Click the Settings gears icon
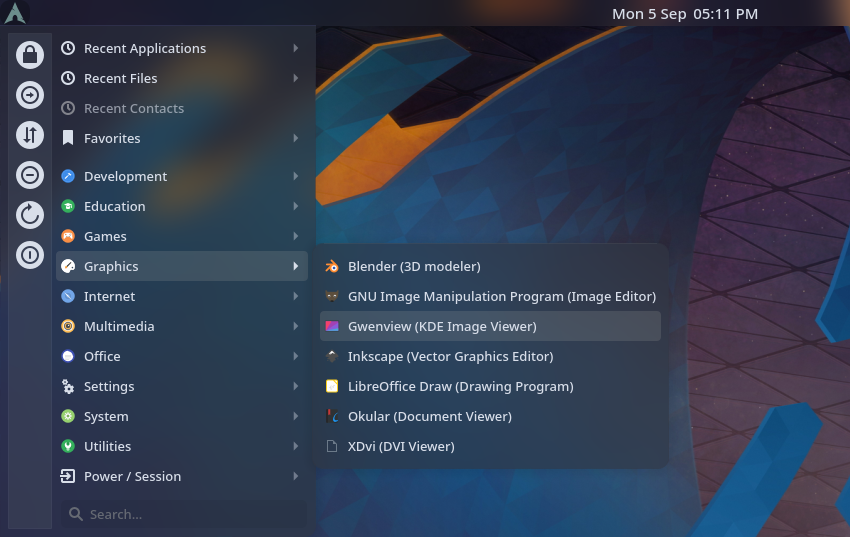 coord(68,386)
